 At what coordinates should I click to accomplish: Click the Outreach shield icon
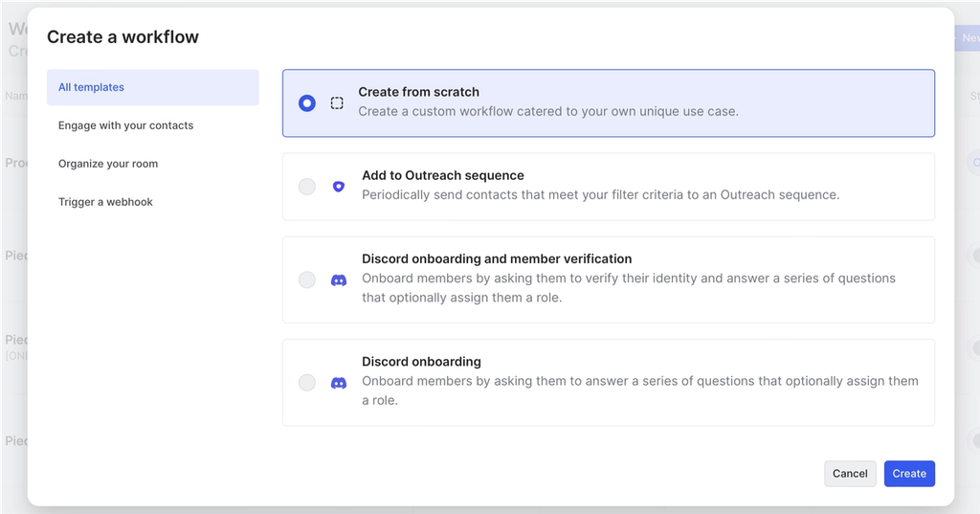tap(338, 187)
